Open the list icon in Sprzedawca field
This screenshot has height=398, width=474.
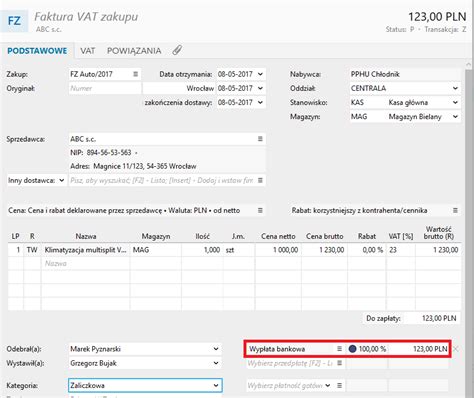(x=260, y=139)
